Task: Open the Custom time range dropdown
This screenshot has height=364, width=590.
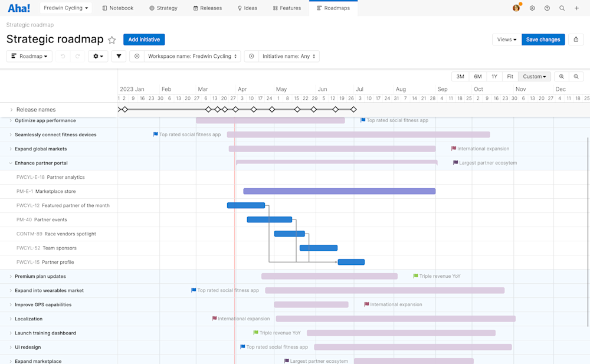Action: click(533, 76)
